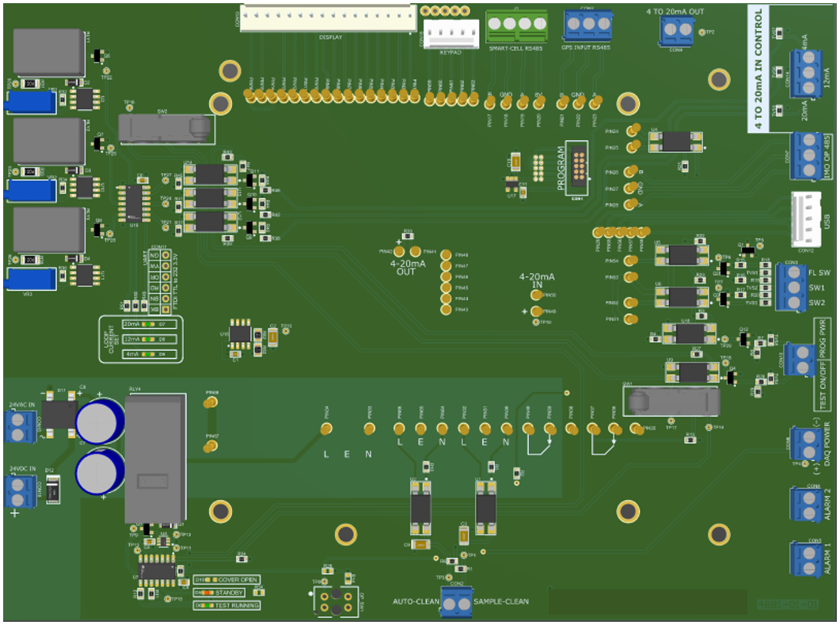Viewport: 840px width, 625px height.
Task: Select the ALARM 2 terminal block
Action: (x=806, y=505)
